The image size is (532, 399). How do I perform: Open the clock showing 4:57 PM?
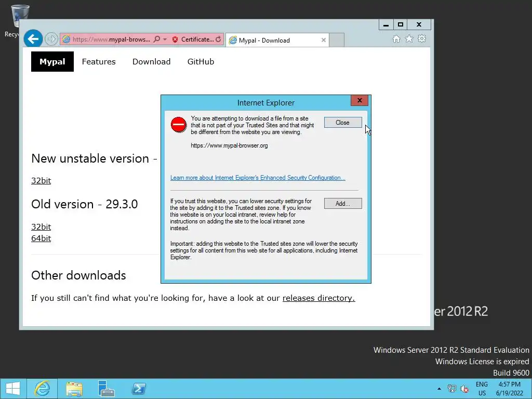(x=509, y=389)
